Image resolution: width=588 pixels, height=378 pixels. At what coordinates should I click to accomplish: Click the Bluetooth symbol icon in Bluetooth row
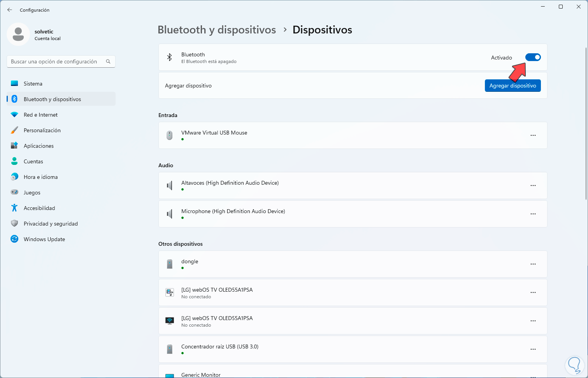click(x=170, y=58)
